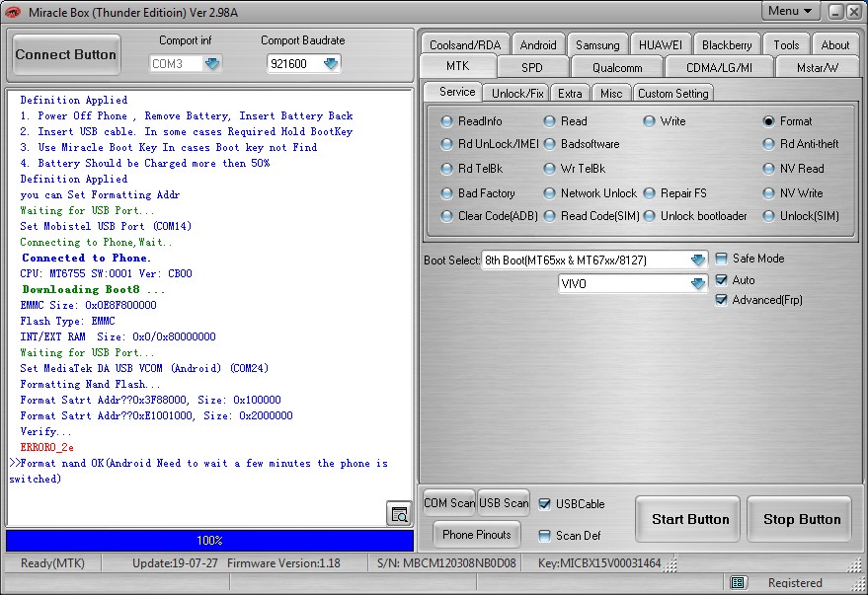Click the Connected to Phone log line
Viewport: 868px width, 595px height.
click(86, 258)
